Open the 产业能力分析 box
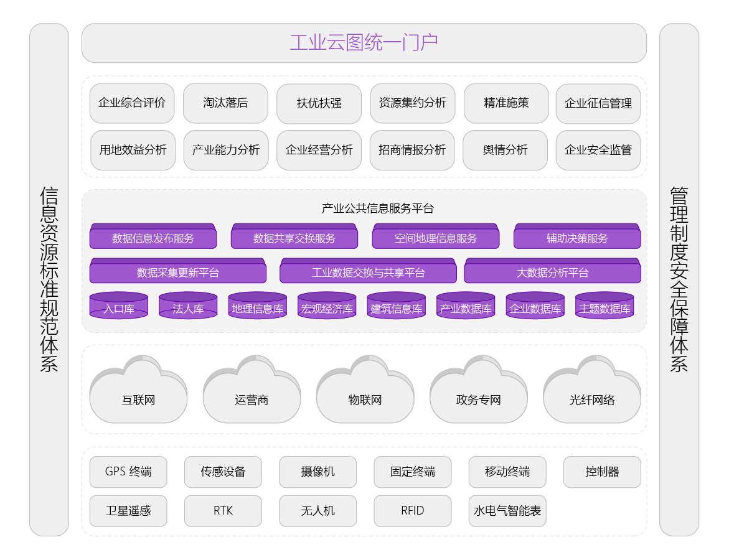 [226, 150]
